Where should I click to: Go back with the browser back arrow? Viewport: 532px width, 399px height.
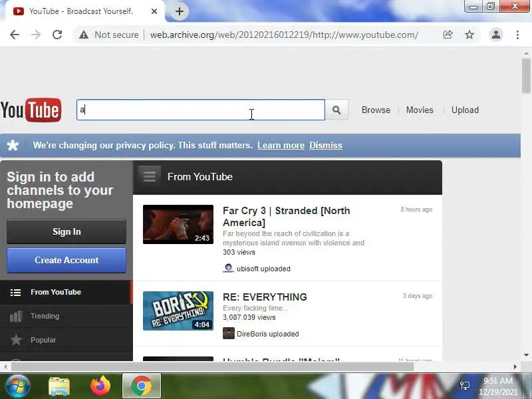tap(15, 35)
